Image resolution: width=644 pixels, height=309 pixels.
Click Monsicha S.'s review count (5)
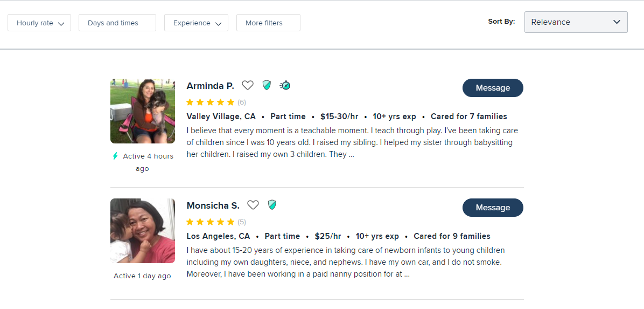pos(242,222)
